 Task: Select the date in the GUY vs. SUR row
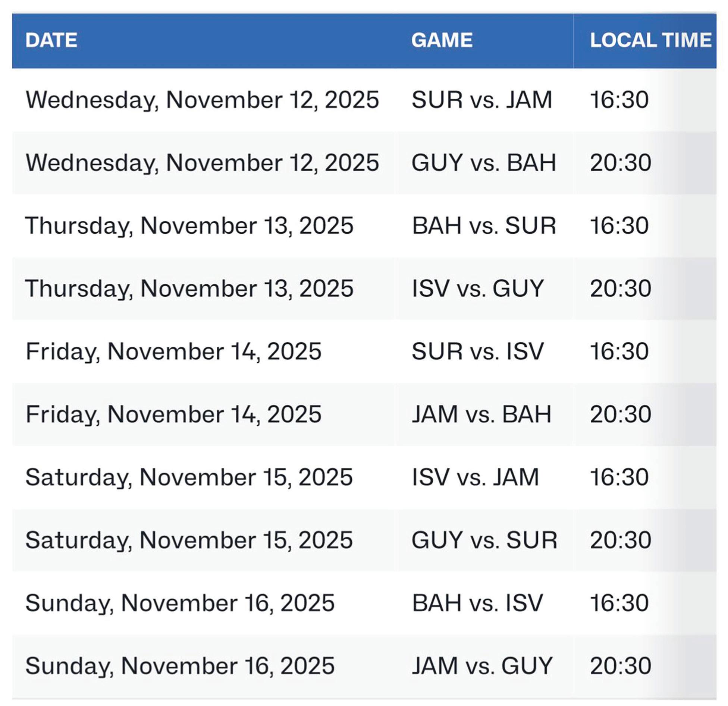click(x=189, y=540)
